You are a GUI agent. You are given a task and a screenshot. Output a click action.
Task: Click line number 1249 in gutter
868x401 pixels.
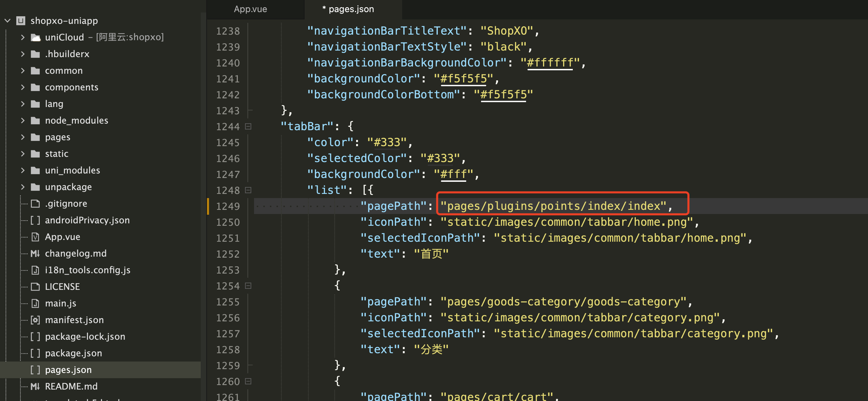tap(228, 206)
